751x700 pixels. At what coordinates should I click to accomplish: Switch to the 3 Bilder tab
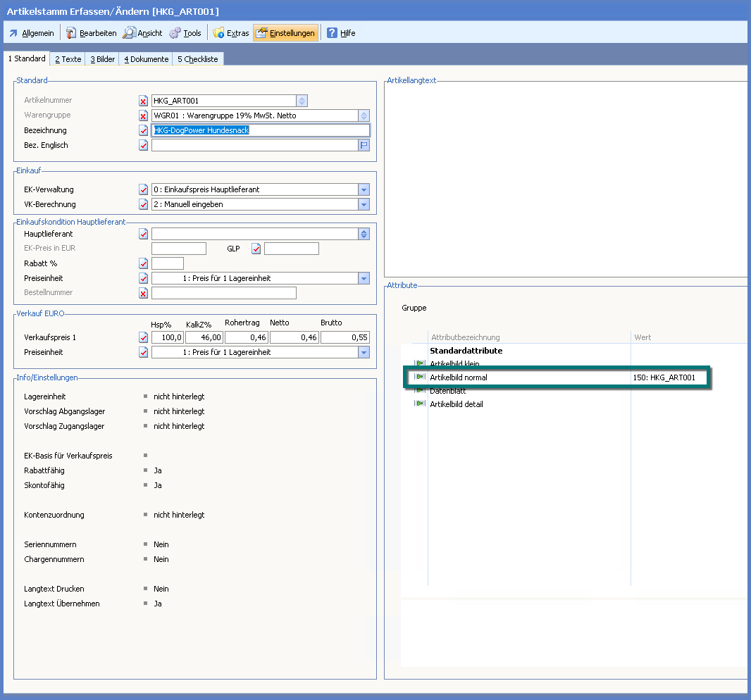coord(102,59)
